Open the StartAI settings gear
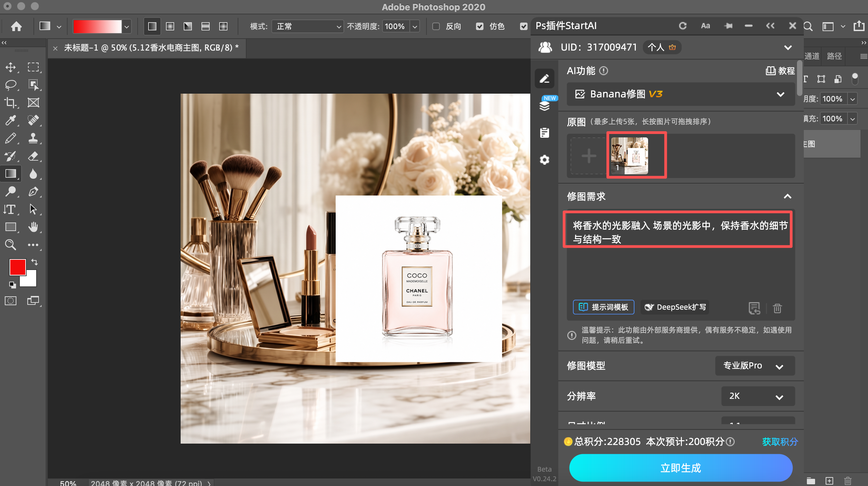 pyautogui.click(x=545, y=160)
